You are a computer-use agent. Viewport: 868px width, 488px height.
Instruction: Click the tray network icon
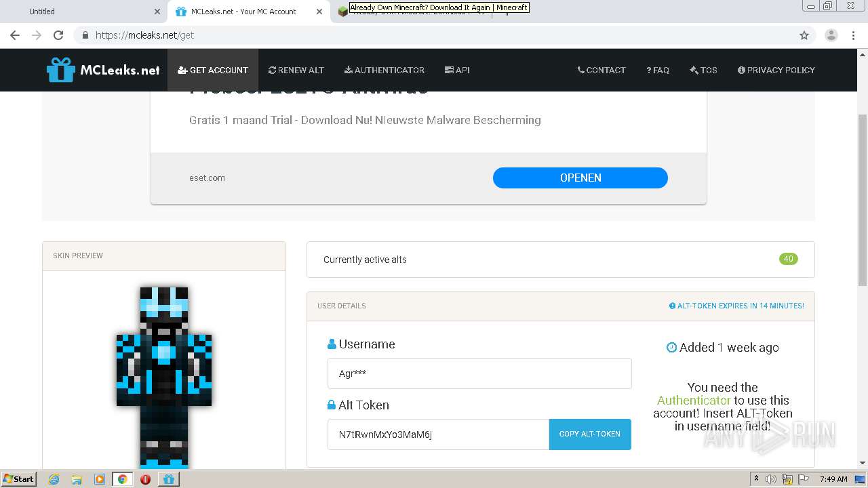(787, 479)
